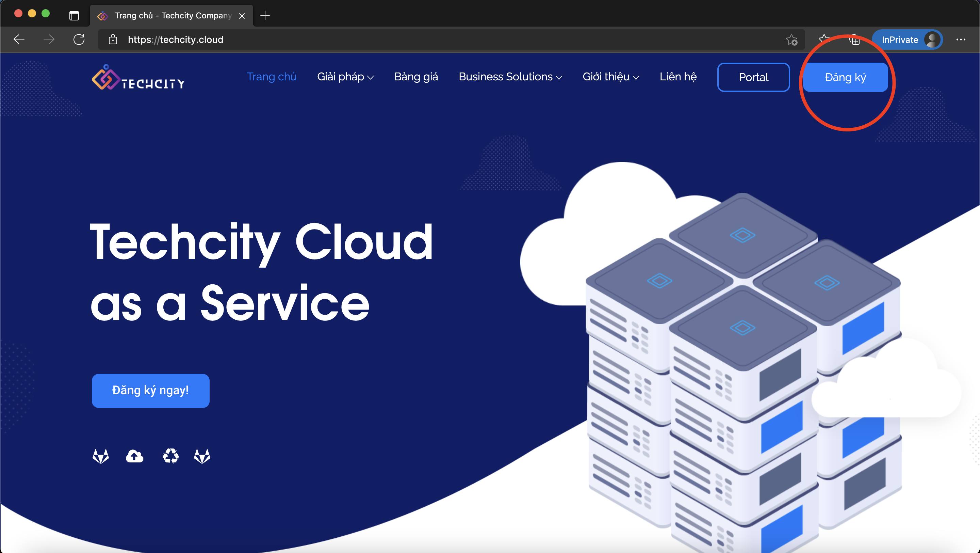Click the Techcity logo
This screenshot has height=553, width=980.
pyautogui.click(x=138, y=77)
